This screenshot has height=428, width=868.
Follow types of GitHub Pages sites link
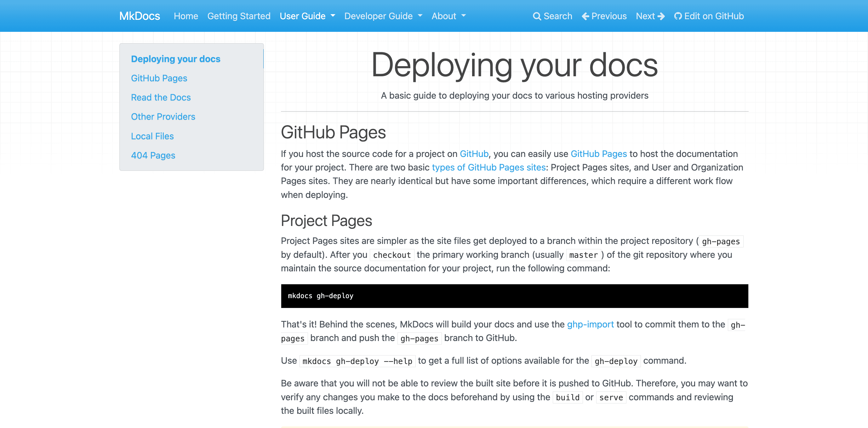488,167
